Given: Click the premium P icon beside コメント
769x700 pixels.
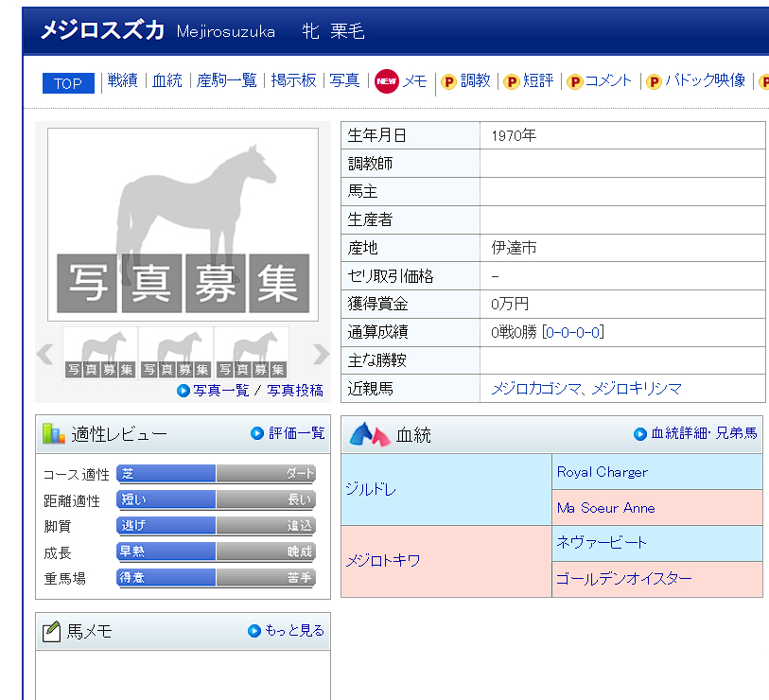Looking at the screenshot, I should point(574,82).
